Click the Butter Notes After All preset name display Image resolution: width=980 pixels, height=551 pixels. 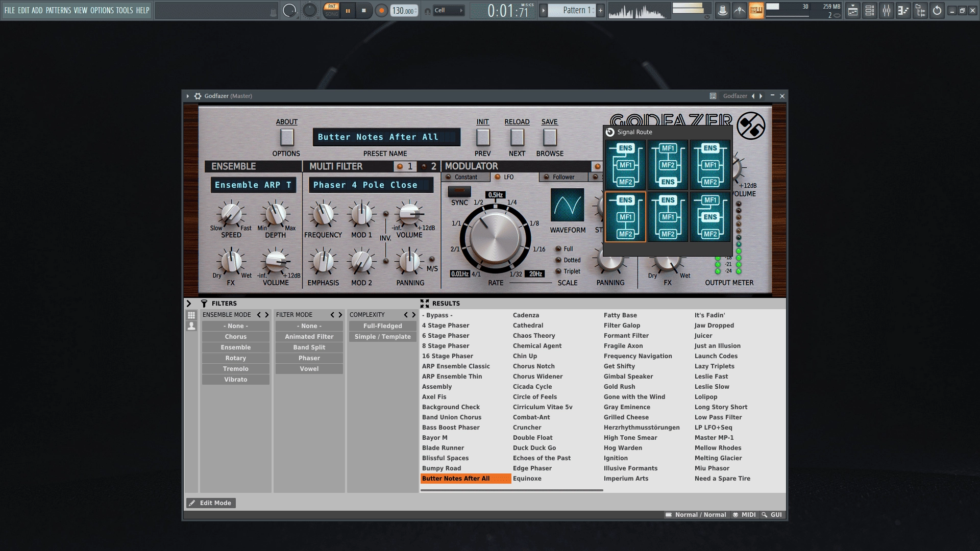coord(386,137)
